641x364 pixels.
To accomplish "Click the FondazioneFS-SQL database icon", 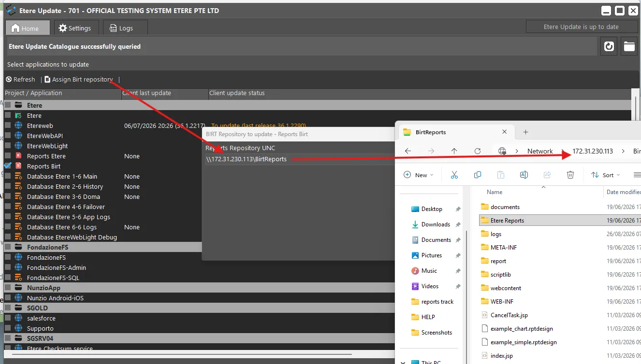I will tap(18, 278).
